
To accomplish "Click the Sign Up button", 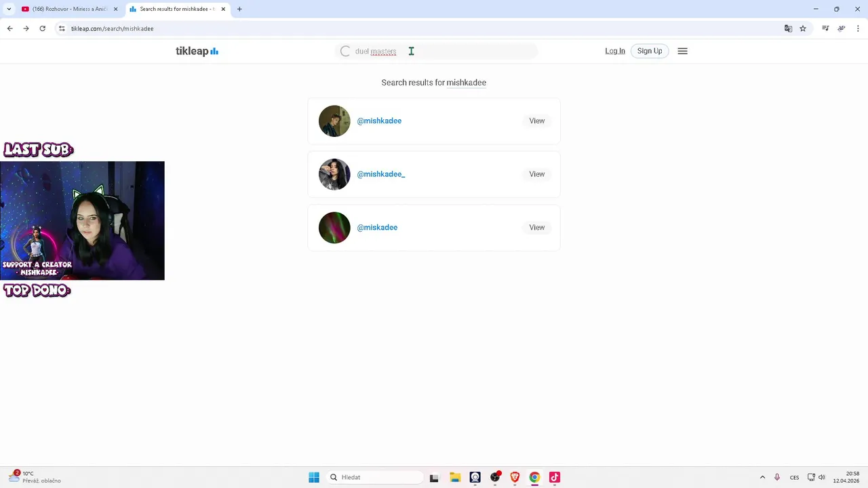I will click(x=650, y=51).
